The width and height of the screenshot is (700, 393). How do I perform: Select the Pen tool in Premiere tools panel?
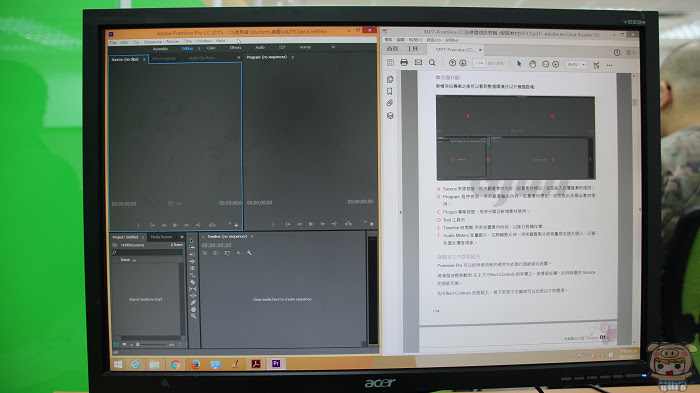[193, 302]
